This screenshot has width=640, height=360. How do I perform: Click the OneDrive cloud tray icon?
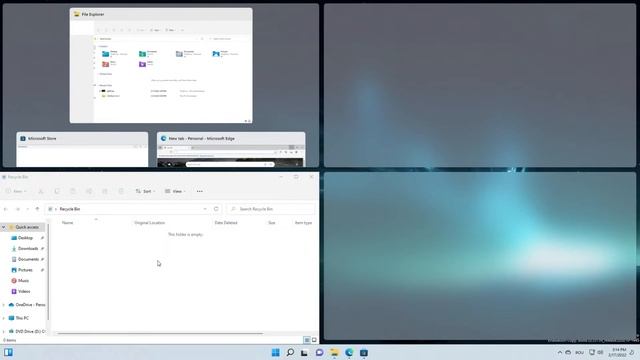coord(568,353)
